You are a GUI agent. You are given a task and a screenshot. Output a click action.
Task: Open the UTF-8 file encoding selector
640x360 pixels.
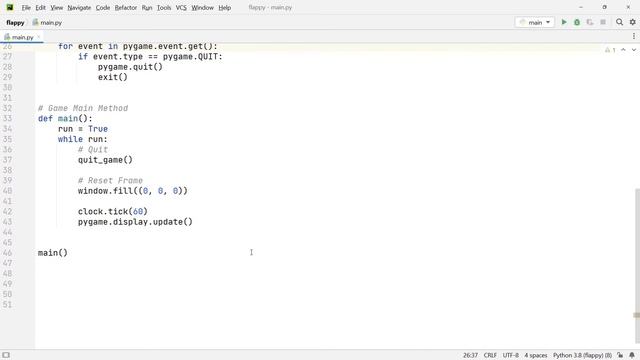click(511, 355)
